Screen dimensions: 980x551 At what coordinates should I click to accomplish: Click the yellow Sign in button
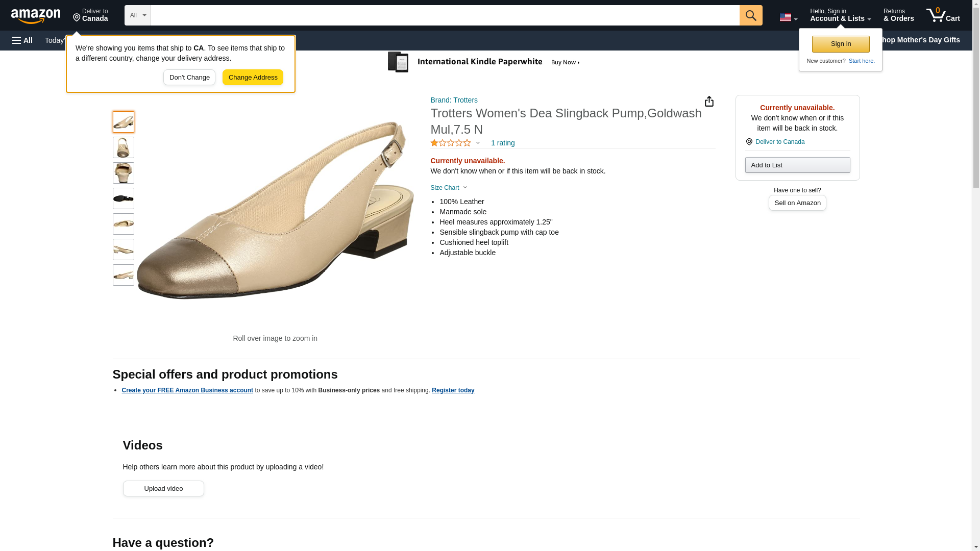pos(841,44)
